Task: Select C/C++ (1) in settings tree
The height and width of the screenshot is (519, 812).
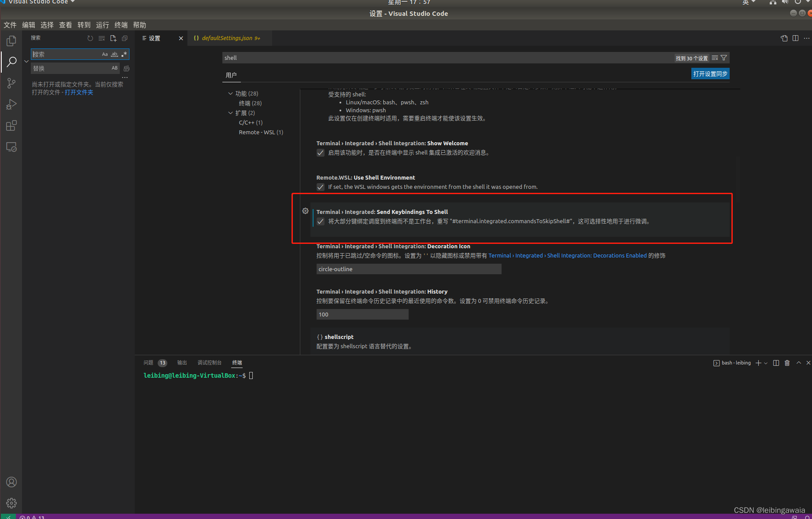Action: pos(251,122)
